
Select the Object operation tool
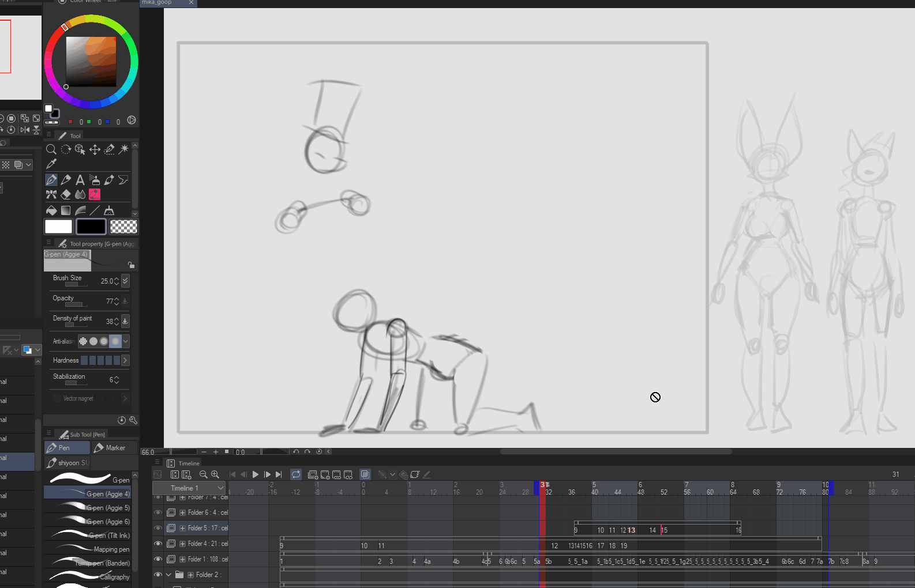click(80, 149)
